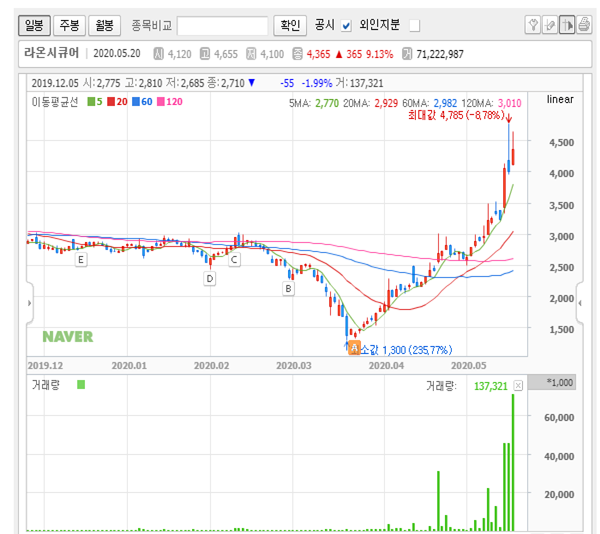Click the 4,500 price axis label

click(562, 142)
